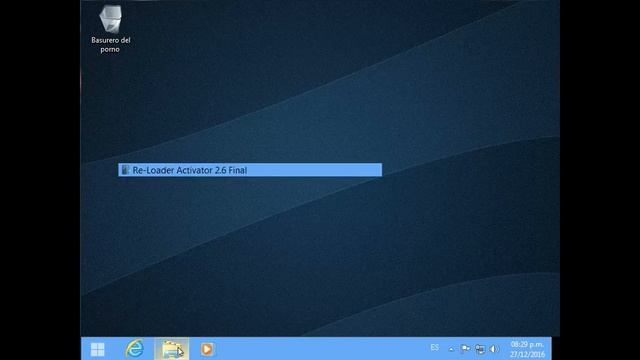Open the Windows Start button

(98, 349)
